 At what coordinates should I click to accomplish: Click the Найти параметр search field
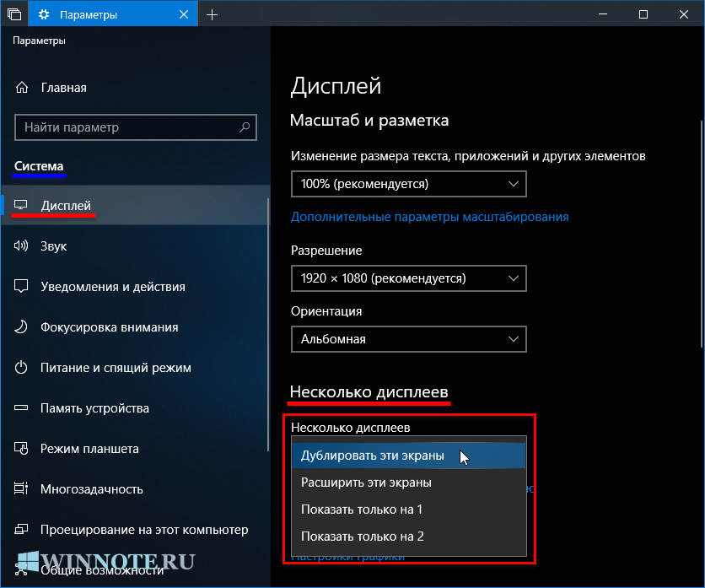(x=126, y=127)
